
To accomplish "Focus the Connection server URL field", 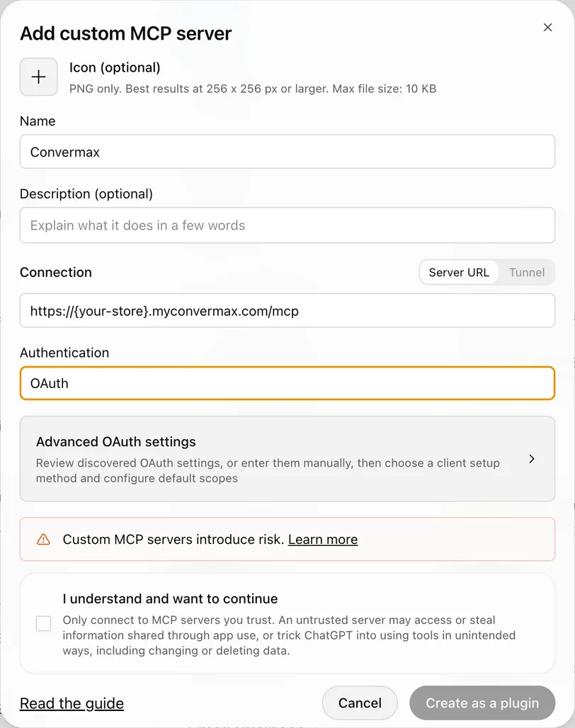I will (287, 311).
